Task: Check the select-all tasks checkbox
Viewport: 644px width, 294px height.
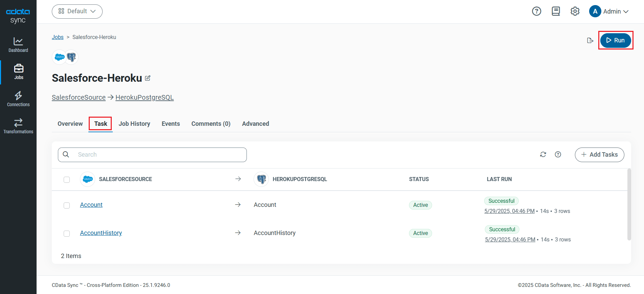Action: click(67, 180)
